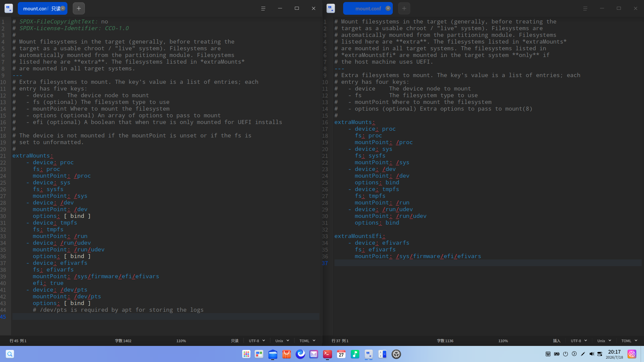Viewport: 644px width, 362px height.
Task: Toggle 插入 insert mode in right status bar
Action: coord(557,341)
